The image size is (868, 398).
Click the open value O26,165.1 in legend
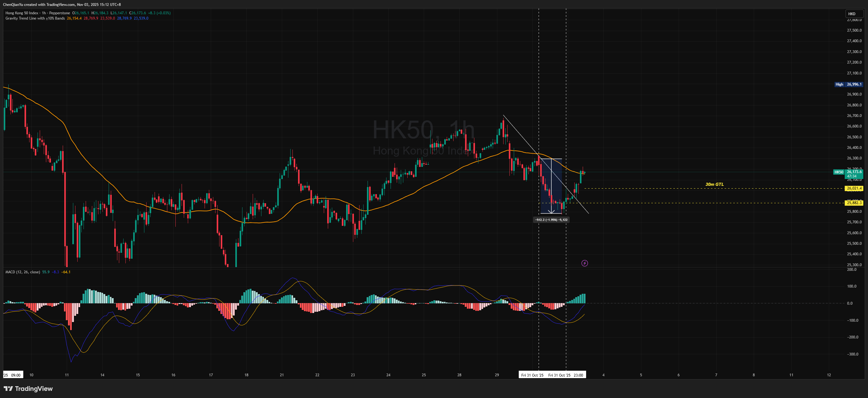(x=80, y=13)
